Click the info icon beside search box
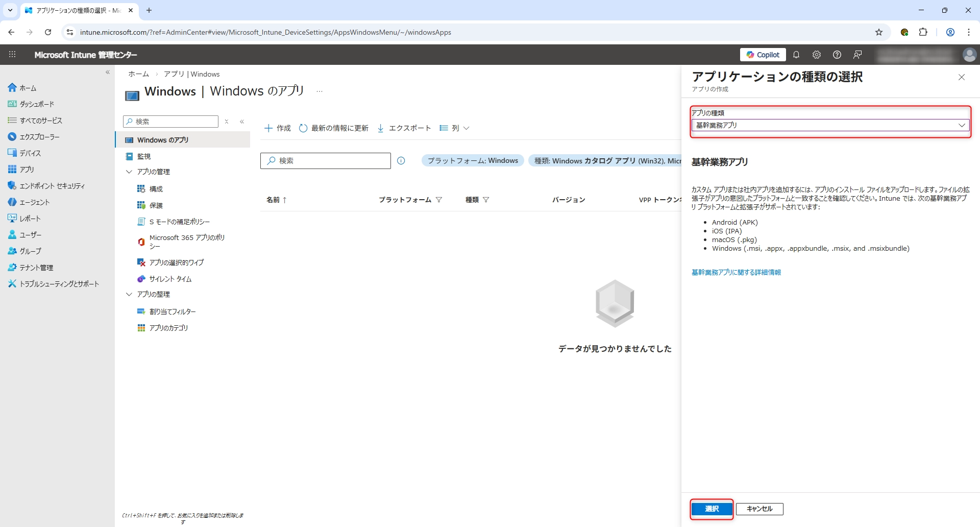Viewport: 980px width, 527px height. tap(401, 161)
